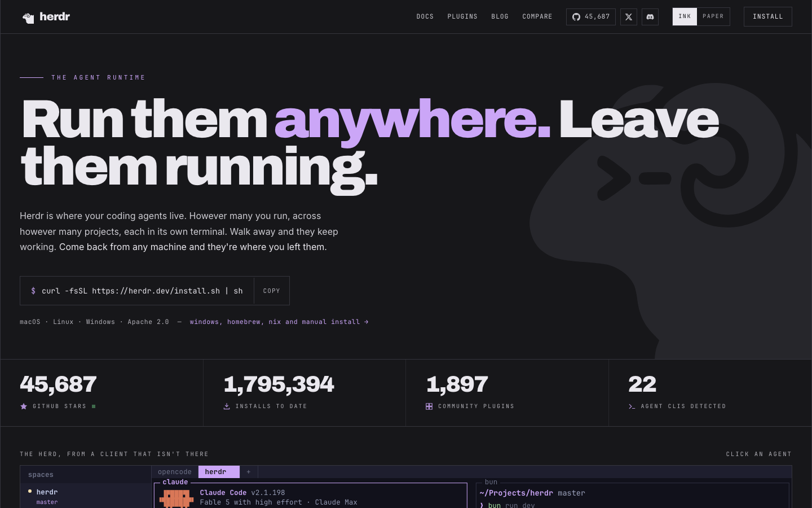Click the "CLICK AN AGENT" label

point(759,454)
